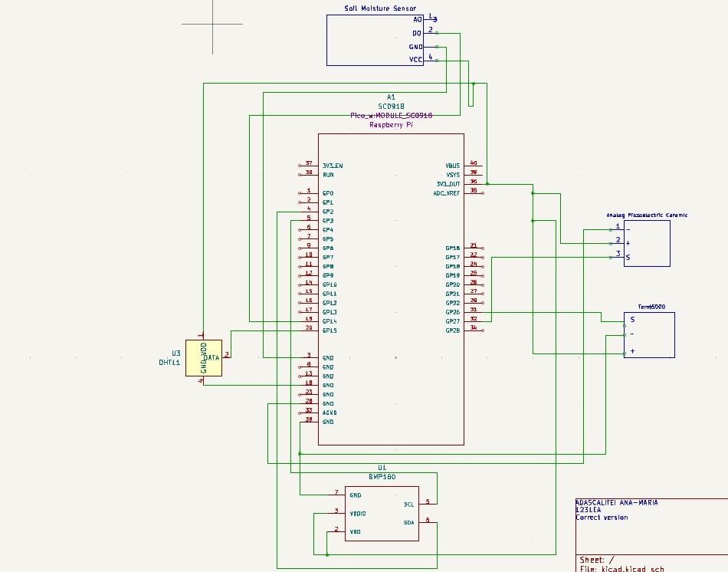The height and width of the screenshot is (572, 728).
Task: Click the GP27 pin label
Action: 453,321
